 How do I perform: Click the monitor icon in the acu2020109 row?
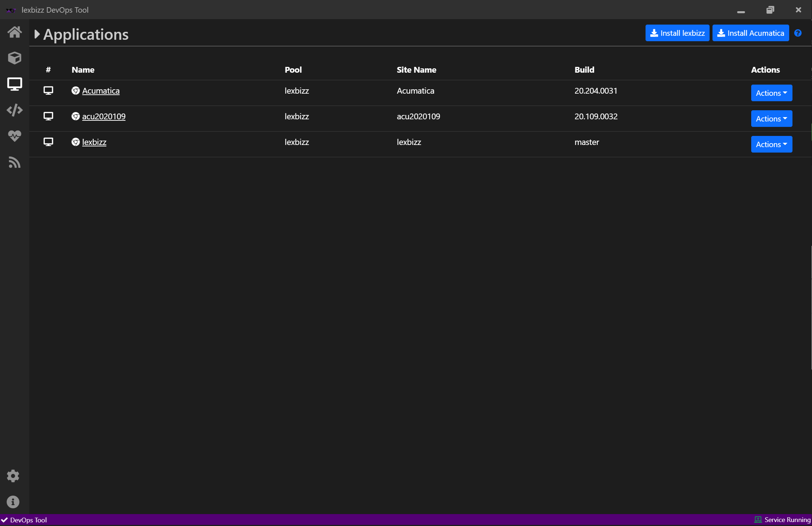[x=48, y=116]
